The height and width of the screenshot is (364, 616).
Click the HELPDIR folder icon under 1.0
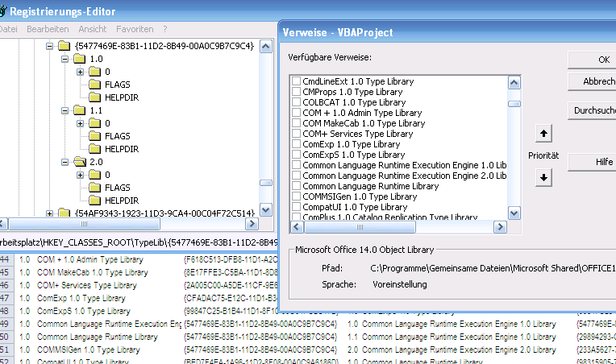94,97
